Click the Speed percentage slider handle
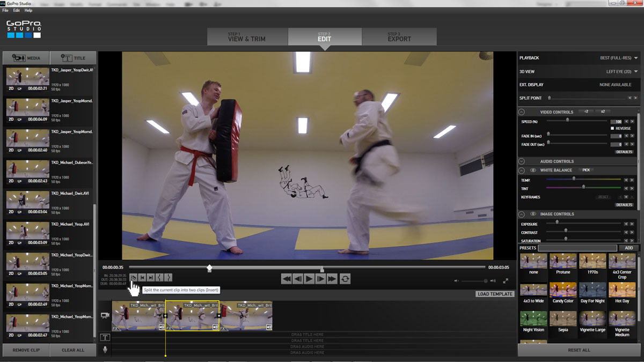Screen dimensions: 644x362 [x=567, y=121]
